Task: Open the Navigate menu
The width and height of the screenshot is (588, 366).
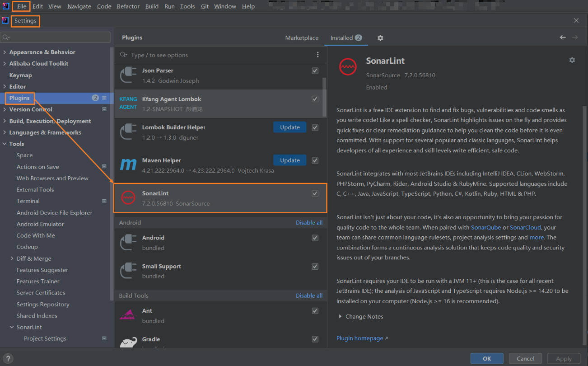Action: tap(79, 6)
